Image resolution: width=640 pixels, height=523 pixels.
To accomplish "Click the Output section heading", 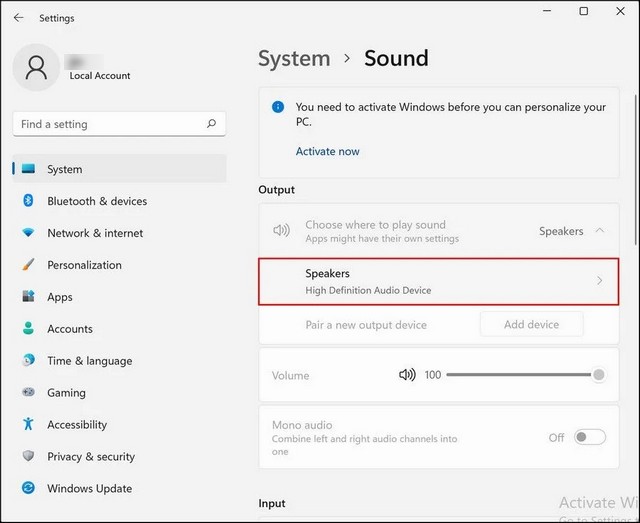I will point(276,190).
